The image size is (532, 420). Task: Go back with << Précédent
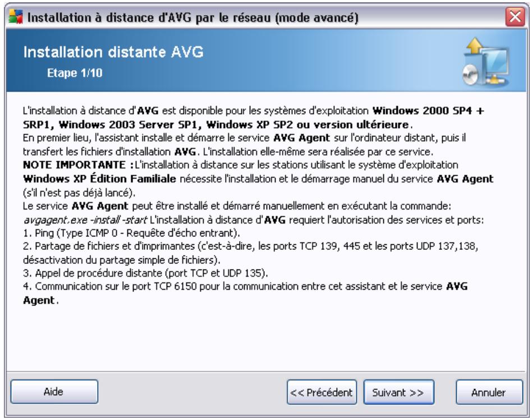[x=322, y=392]
